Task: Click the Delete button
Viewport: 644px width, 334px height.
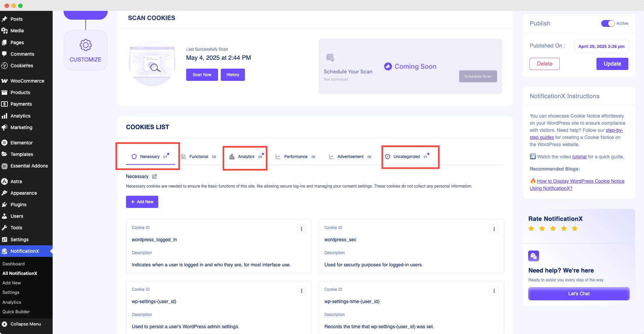Action: click(544, 64)
